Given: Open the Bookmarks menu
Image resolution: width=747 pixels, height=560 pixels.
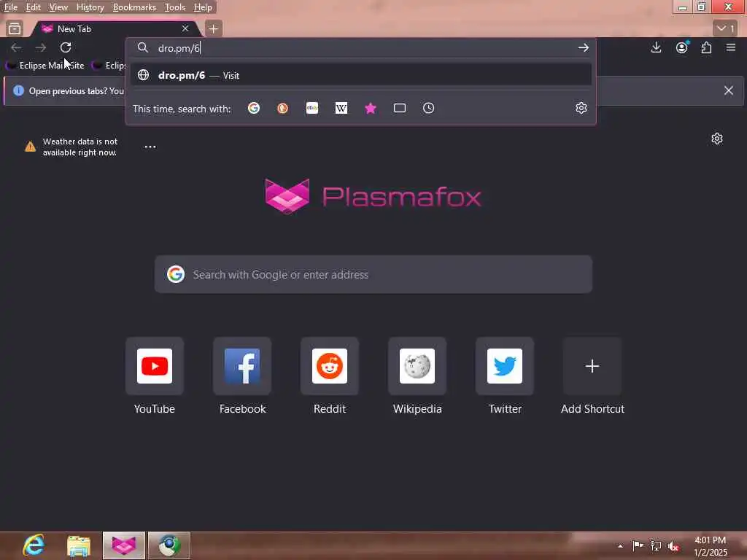Looking at the screenshot, I should (x=134, y=7).
